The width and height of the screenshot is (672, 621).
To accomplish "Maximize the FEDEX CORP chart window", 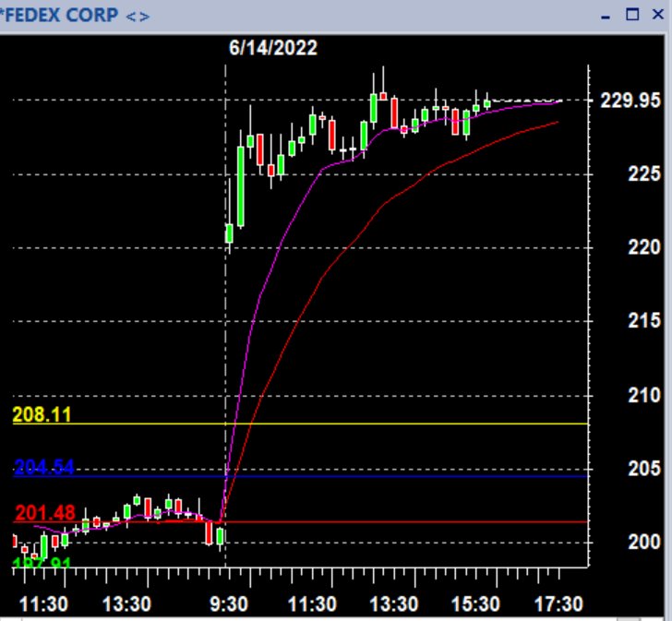I will point(632,15).
